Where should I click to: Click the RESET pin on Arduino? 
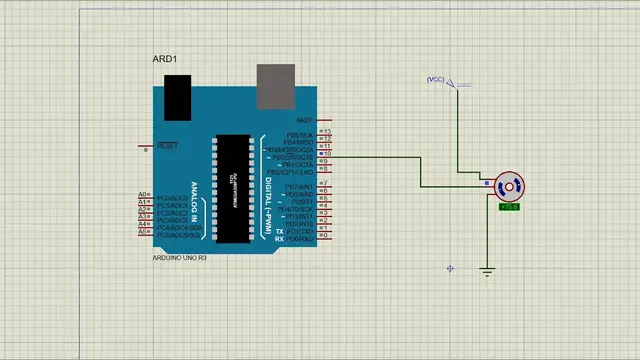click(x=146, y=146)
